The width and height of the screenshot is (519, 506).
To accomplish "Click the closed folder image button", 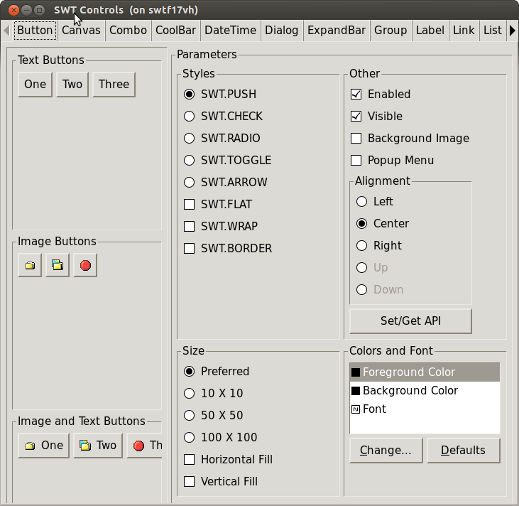I will [30, 265].
